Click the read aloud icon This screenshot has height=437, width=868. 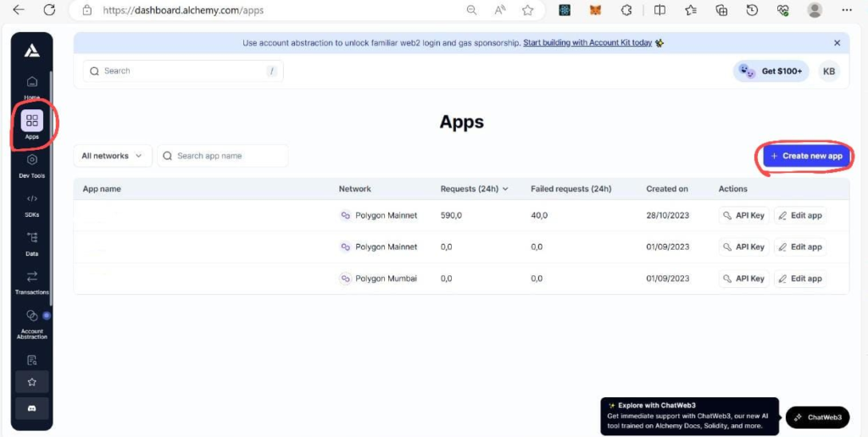[500, 10]
